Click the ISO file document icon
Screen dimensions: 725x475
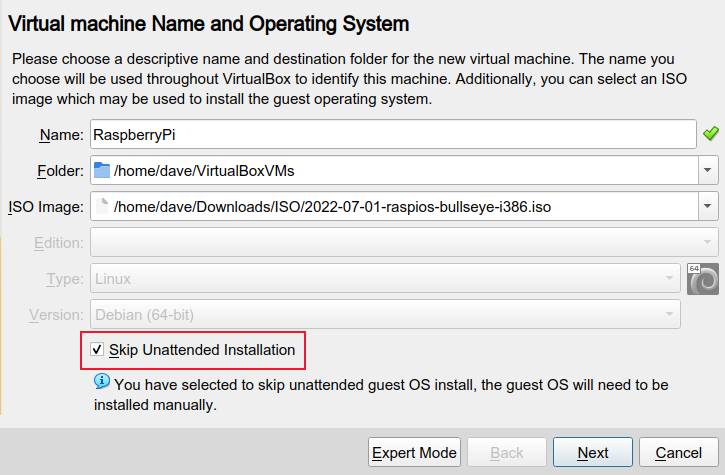coord(102,206)
